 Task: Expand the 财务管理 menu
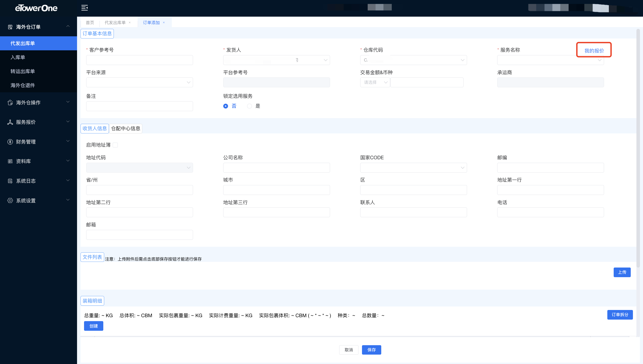[68, 141]
